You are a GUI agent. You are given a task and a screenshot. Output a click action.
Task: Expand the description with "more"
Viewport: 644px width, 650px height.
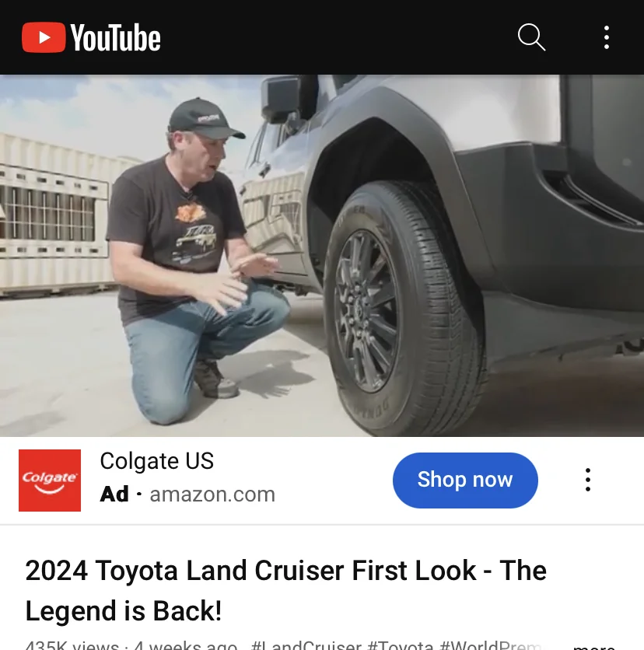pyautogui.click(x=593, y=646)
